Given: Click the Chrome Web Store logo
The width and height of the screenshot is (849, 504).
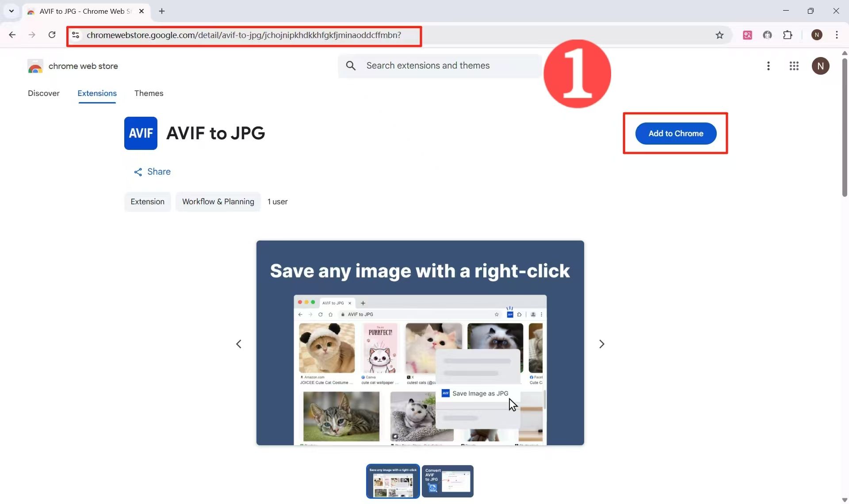Looking at the screenshot, I should tap(35, 66).
